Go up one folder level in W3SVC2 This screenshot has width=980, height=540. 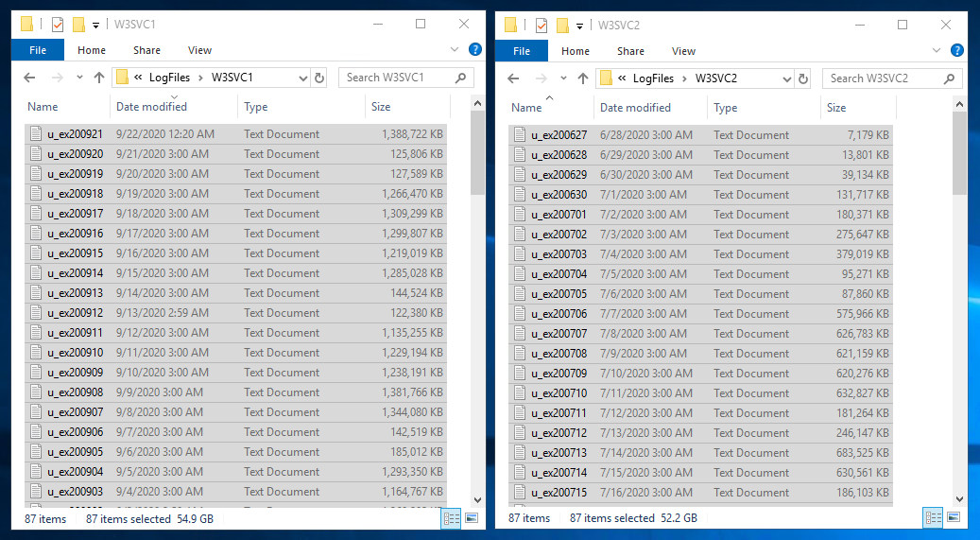point(582,78)
